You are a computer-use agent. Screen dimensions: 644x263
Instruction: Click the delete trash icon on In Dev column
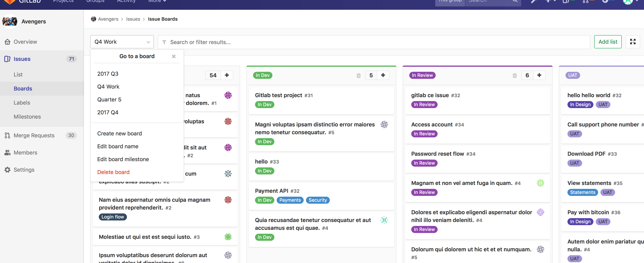(359, 75)
